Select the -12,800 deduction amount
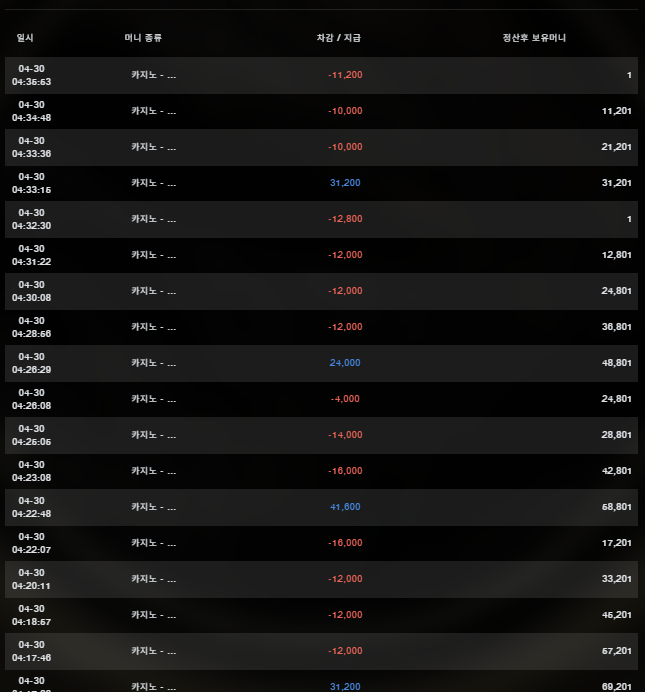 coord(345,219)
